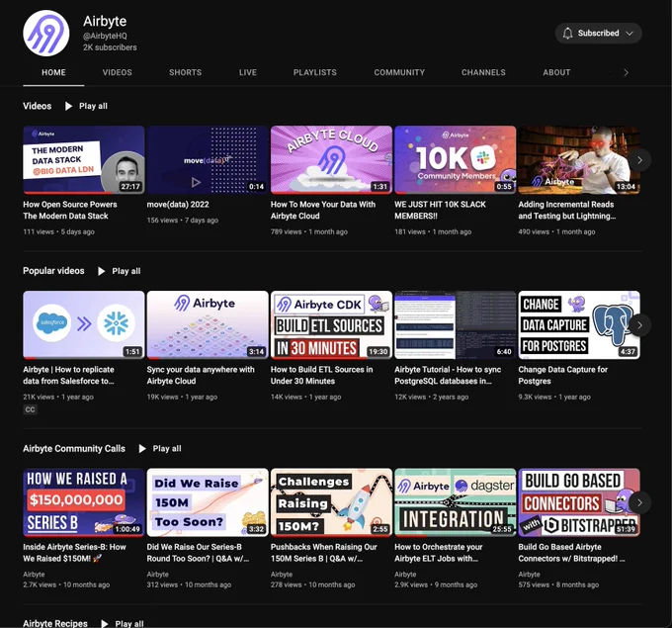
Task: Click the play icon beside Airbyte Community Calls
Action: (142, 449)
